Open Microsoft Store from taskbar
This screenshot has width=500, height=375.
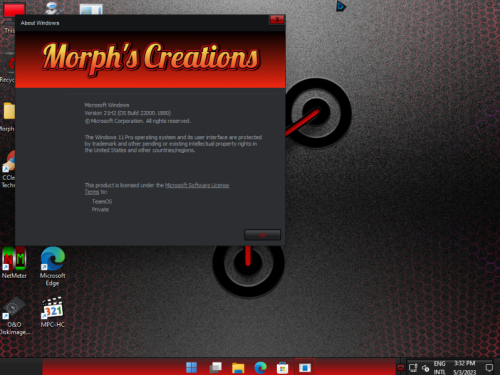[282, 368]
